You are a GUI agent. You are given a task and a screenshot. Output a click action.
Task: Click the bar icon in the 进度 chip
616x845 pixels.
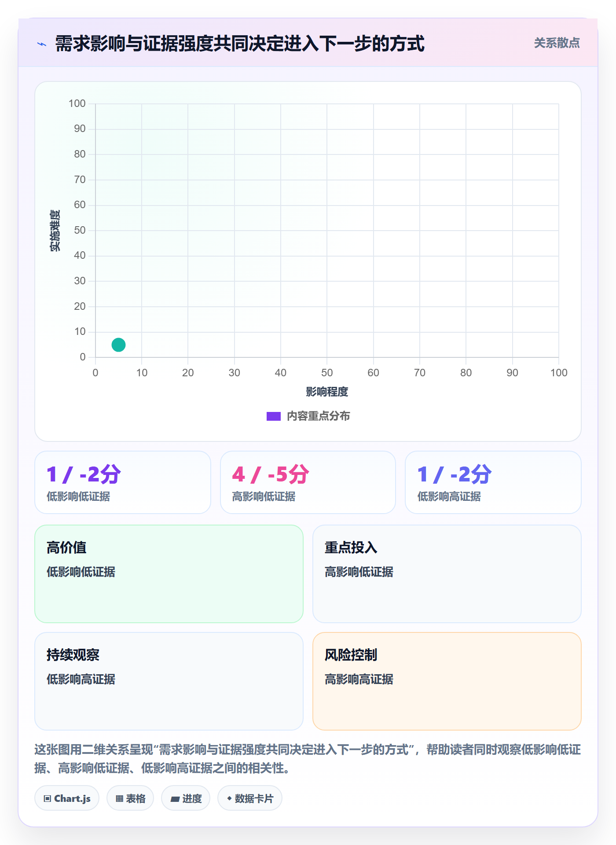click(x=175, y=799)
